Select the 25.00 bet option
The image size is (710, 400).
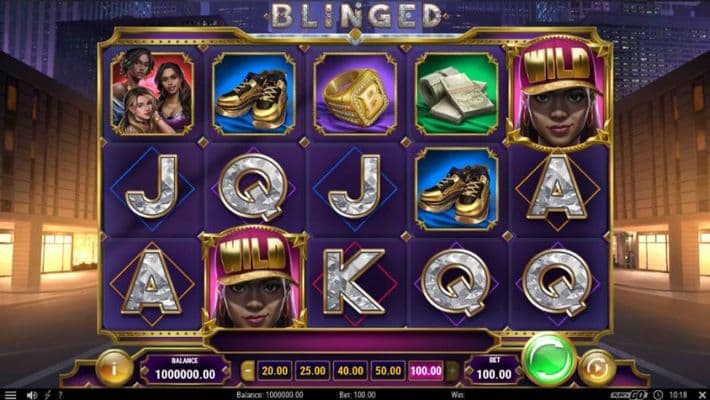312,371
